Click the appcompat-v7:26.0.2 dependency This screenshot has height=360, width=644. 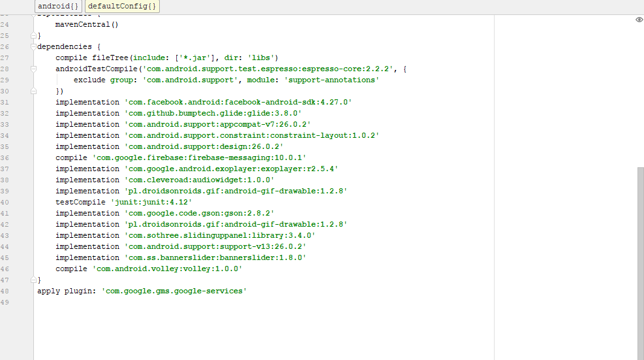coord(217,125)
